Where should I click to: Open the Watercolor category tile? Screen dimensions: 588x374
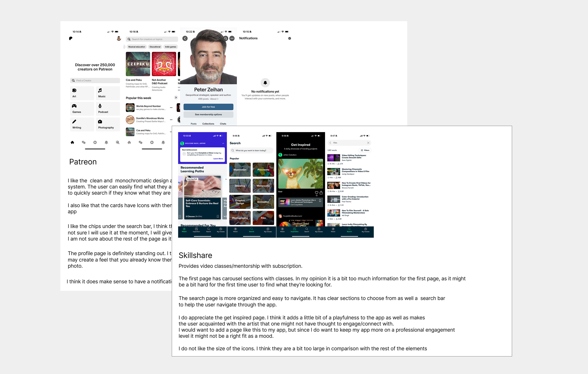click(263, 186)
